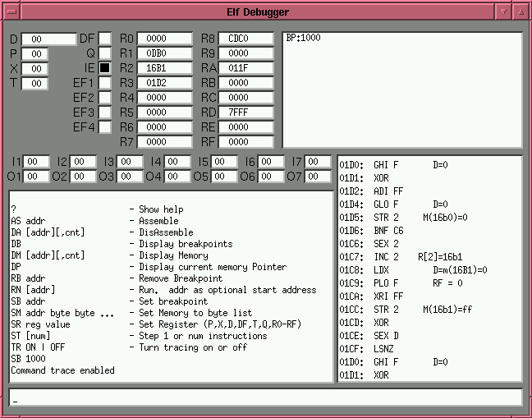Click the T register field
532x418 pixels.
point(34,83)
